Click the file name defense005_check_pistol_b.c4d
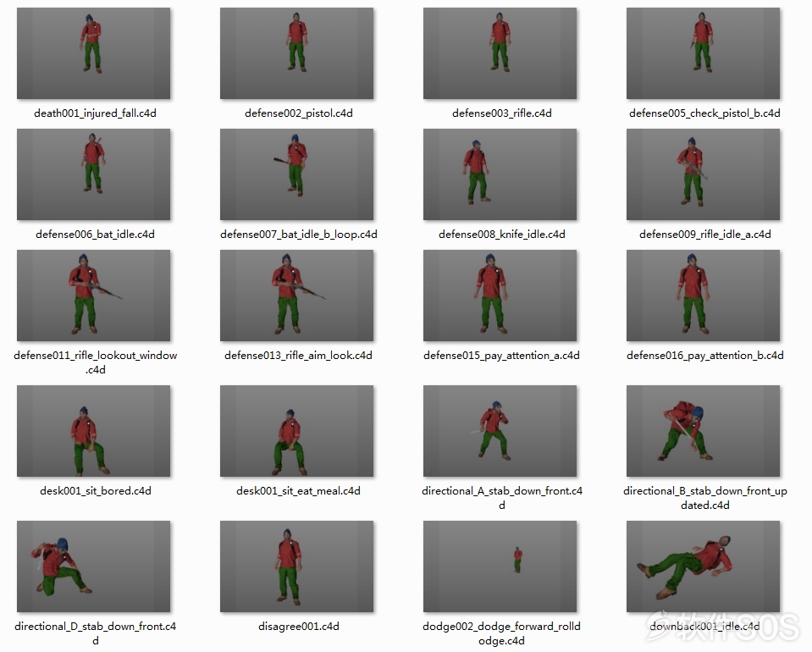 tap(704, 113)
